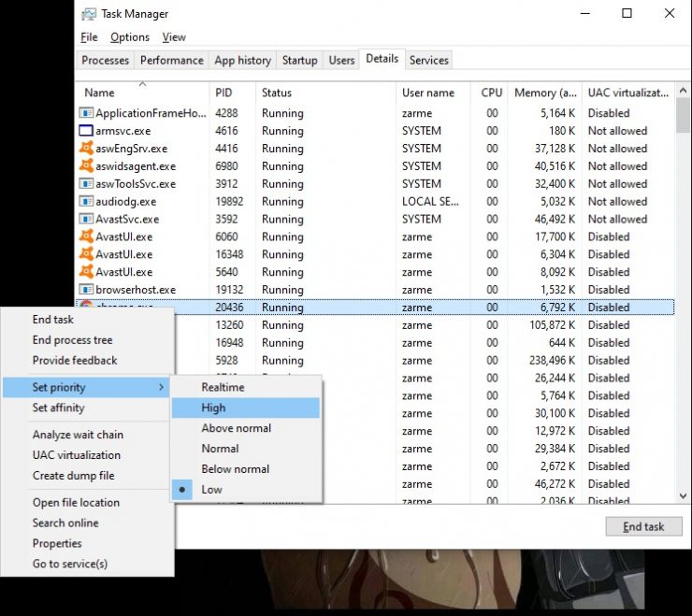Click the AvastUI.exe icon with PID 16348
This screenshot has width=692, height=616.
point(86,254)
